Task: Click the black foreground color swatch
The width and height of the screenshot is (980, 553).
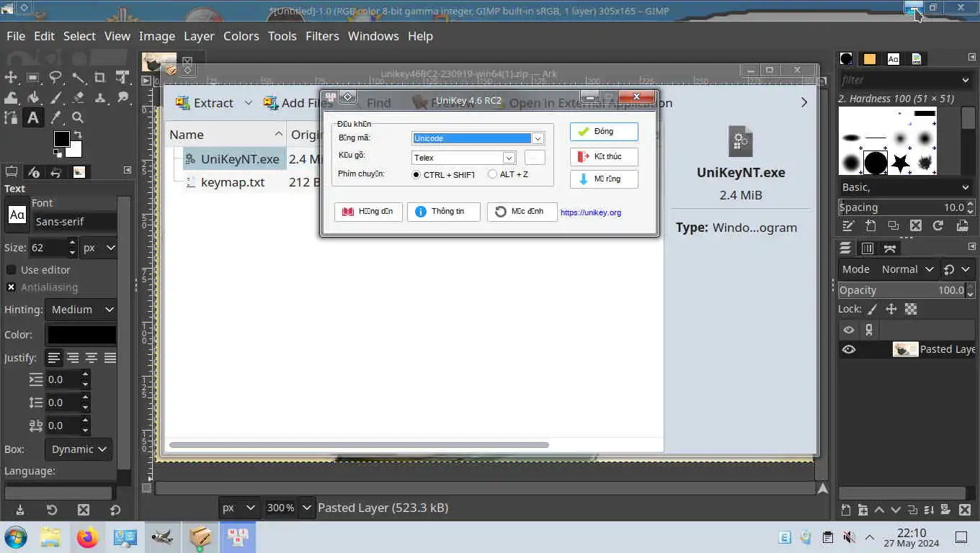Action: 61,138
